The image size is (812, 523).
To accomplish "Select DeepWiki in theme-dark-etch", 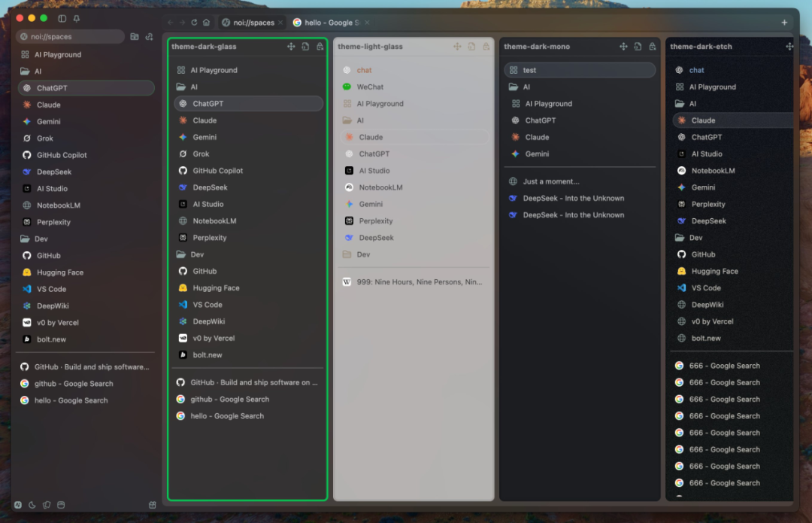I will click(733, 304).
